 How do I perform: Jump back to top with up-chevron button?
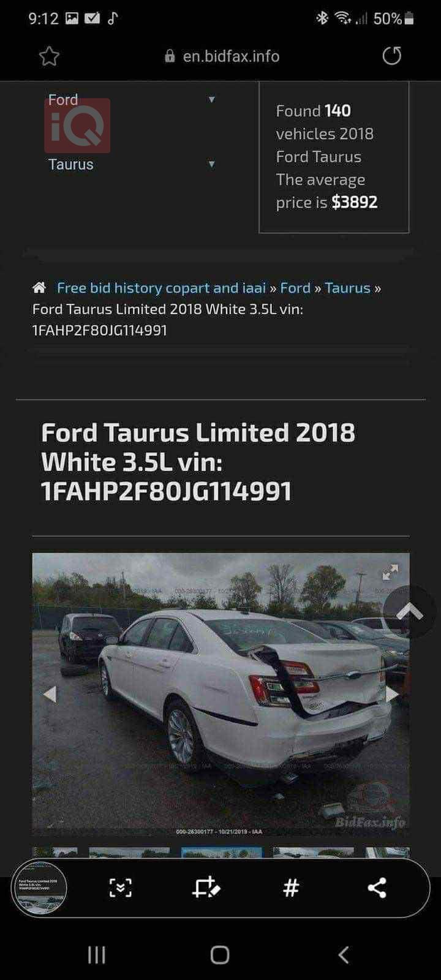coord(410,612)
